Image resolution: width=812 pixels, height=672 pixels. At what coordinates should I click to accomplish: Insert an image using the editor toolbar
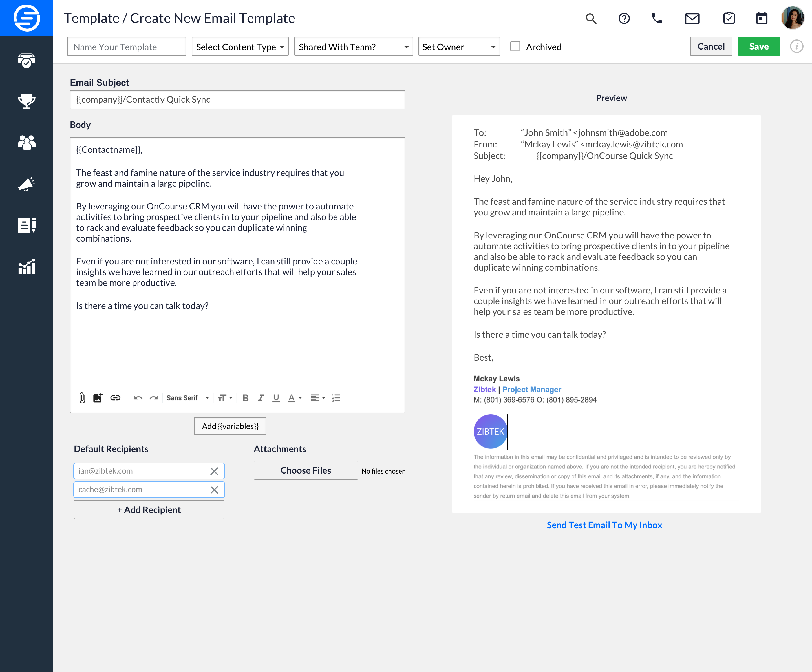pyautogui.click(x=98, y=397)
